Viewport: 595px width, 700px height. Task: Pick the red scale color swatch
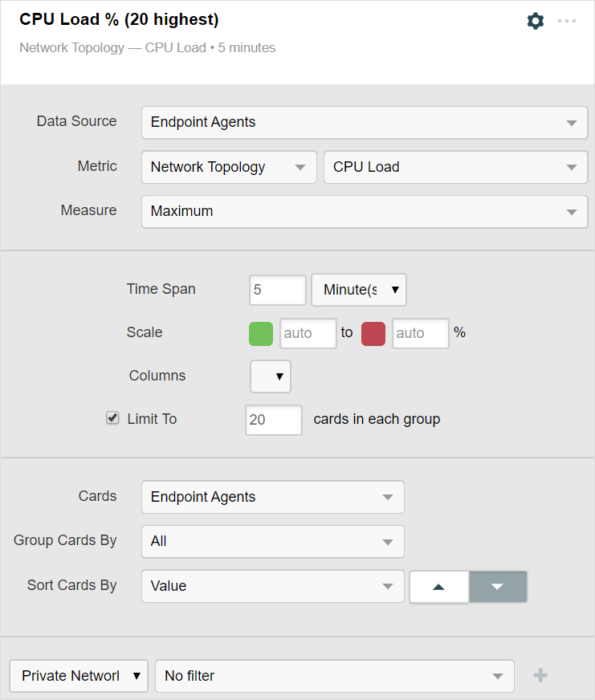click(x=373, y=333)
